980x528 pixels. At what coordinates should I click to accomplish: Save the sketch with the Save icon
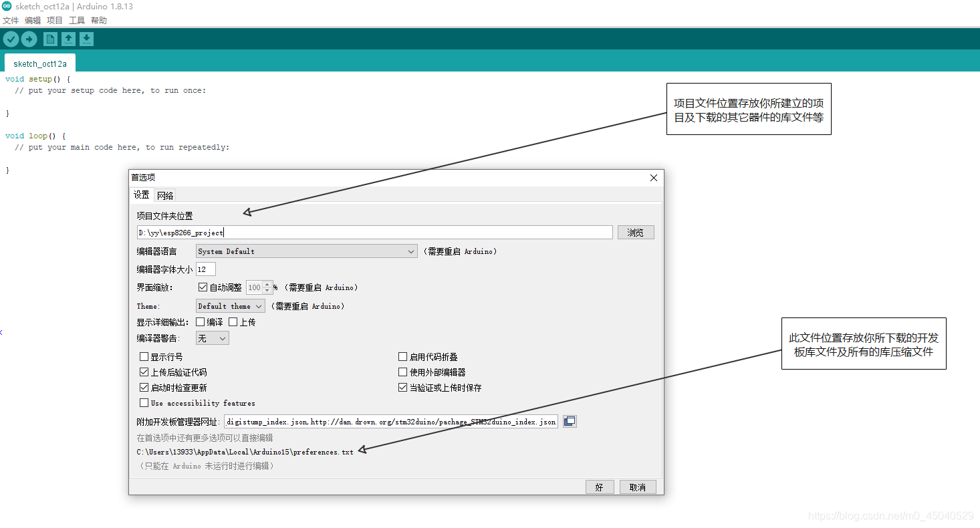coord(86,39)
